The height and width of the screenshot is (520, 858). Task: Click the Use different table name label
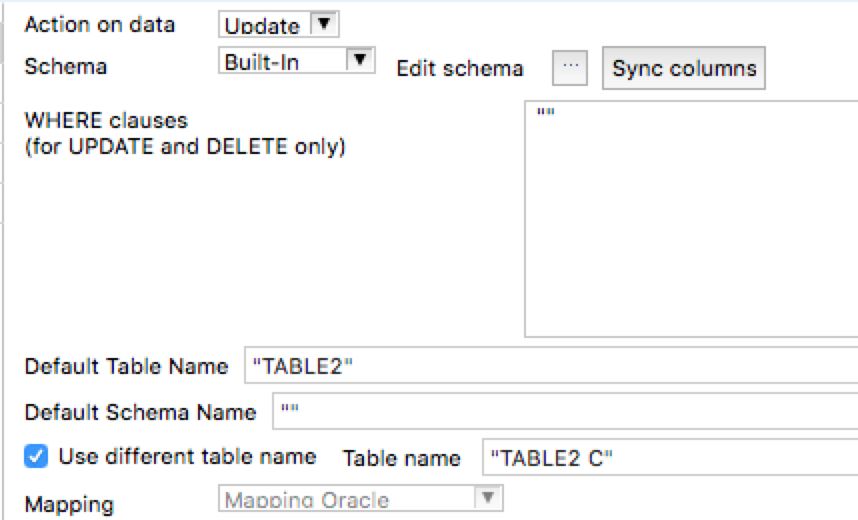[x=187, y=457]
